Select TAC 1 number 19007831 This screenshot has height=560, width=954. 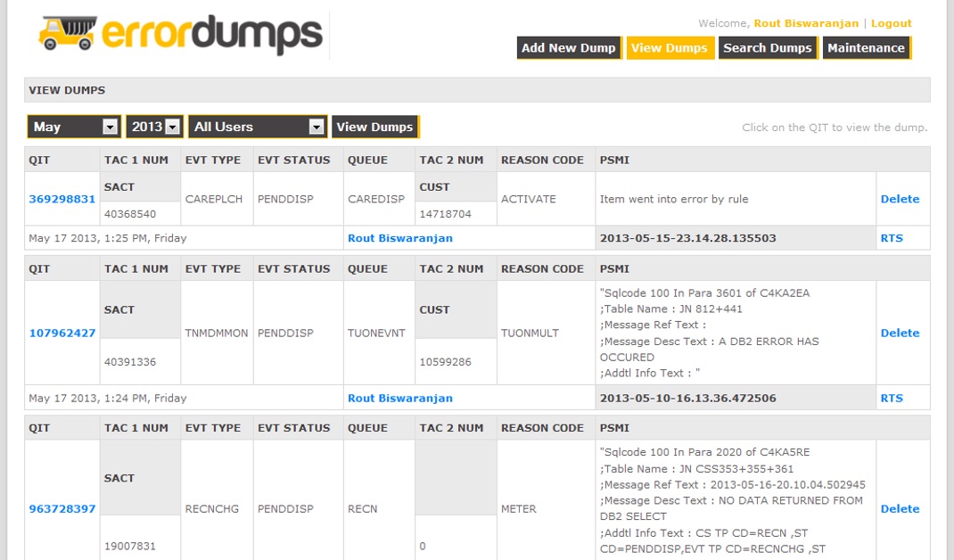[x=129, y=546]
